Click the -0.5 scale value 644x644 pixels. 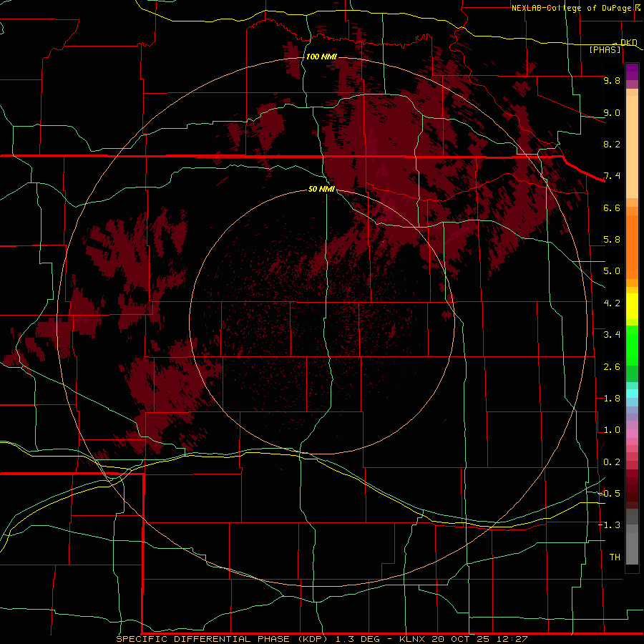(610, 494)
